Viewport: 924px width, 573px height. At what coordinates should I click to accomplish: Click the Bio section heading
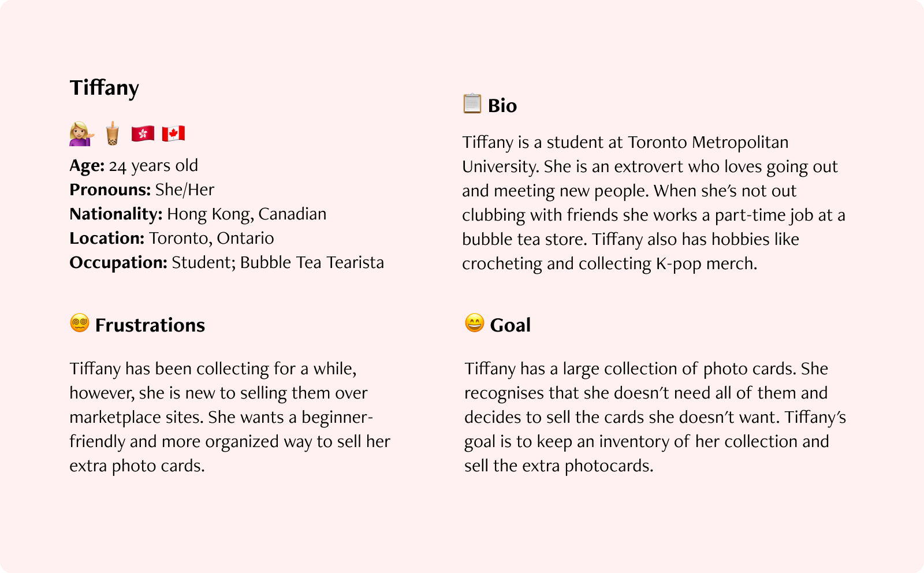(502, 106)
